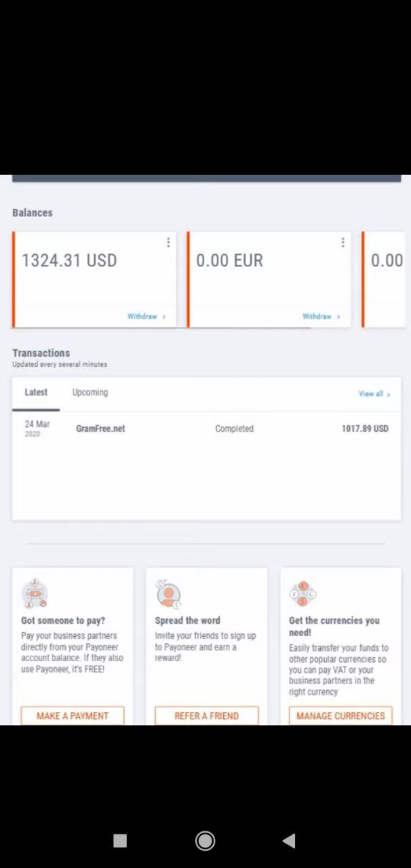Image resolution: width=411 pixels, height=868 pixels.
Task: Click the payment illustration icon
Action: point(34,594)
